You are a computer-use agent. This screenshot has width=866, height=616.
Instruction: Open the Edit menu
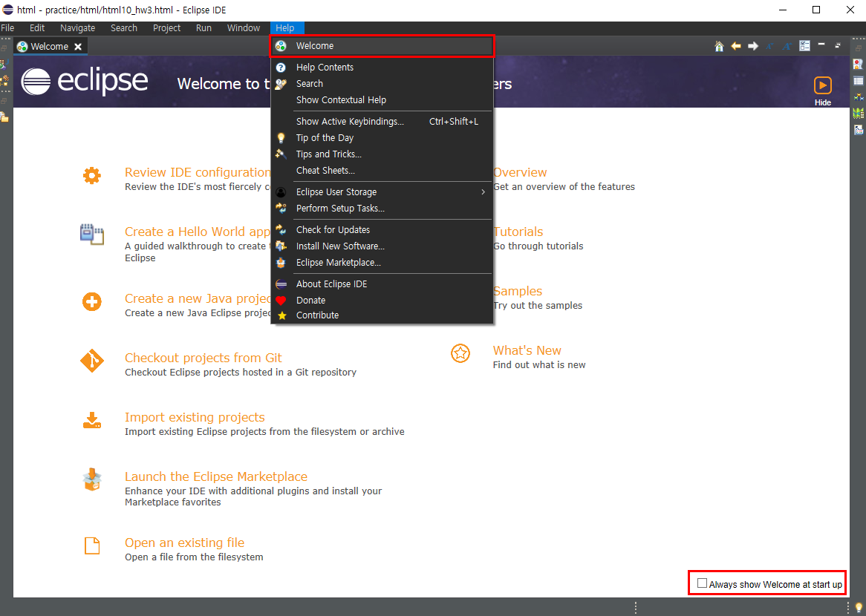tap(37, 28)
